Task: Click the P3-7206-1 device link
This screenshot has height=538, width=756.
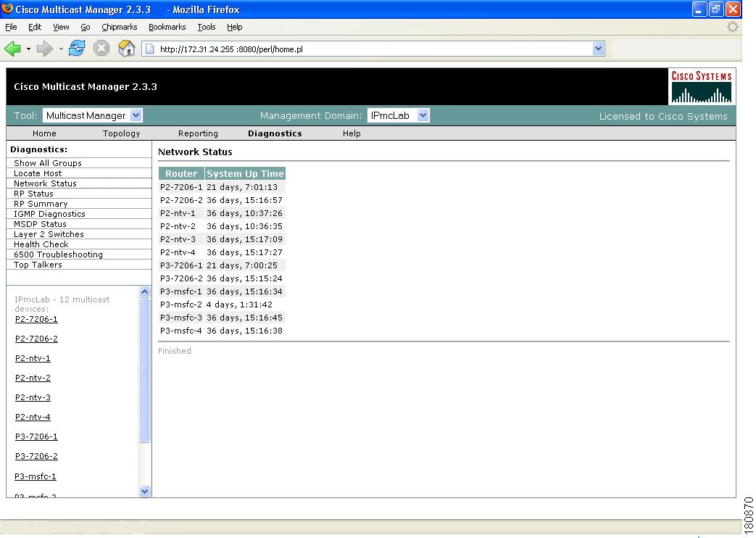Action: coord(36,436)
